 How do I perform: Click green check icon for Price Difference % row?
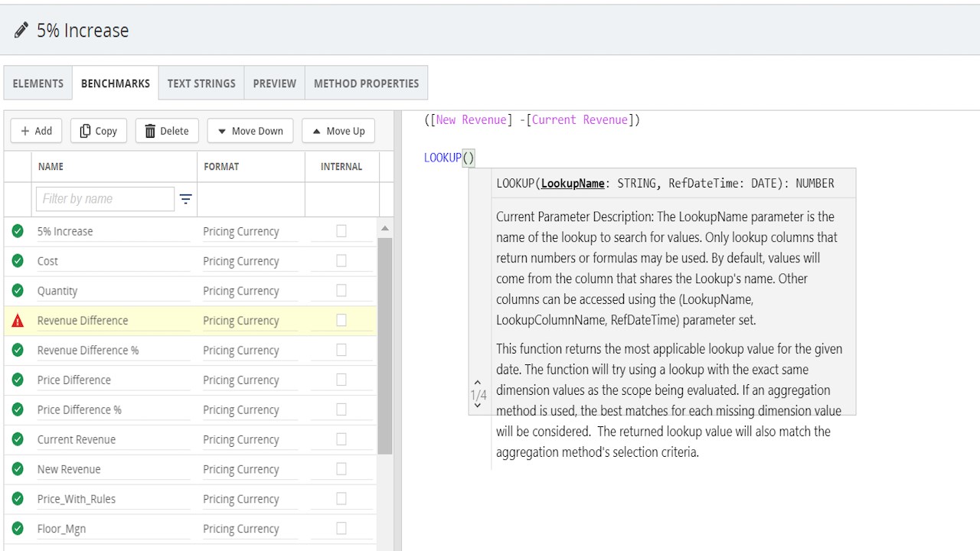[x=18, y=409]
